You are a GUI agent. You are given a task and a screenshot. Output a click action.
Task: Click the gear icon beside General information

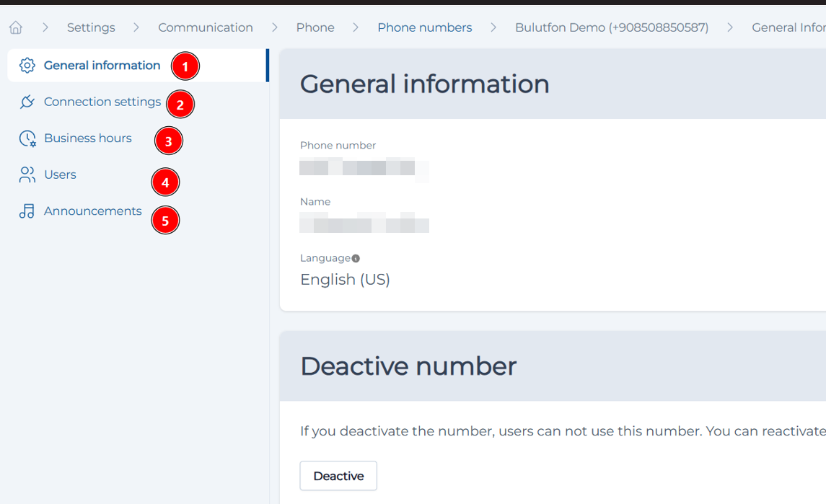coord(27,66)
